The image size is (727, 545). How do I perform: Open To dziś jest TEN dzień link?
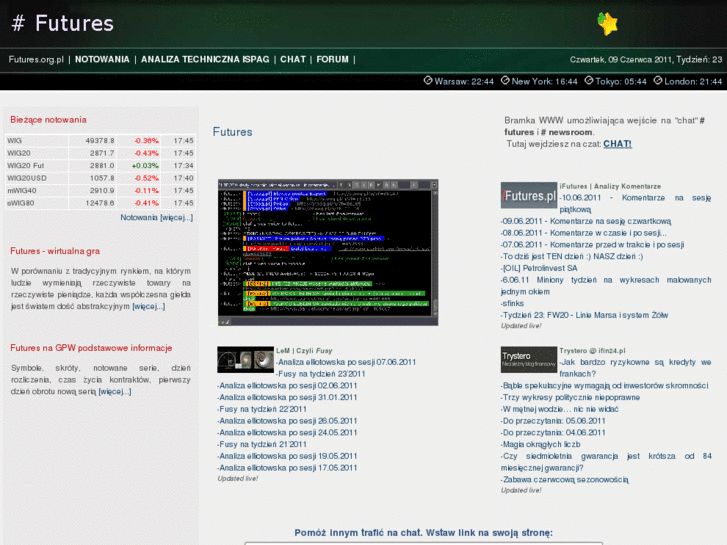click(x=572, y=256)
